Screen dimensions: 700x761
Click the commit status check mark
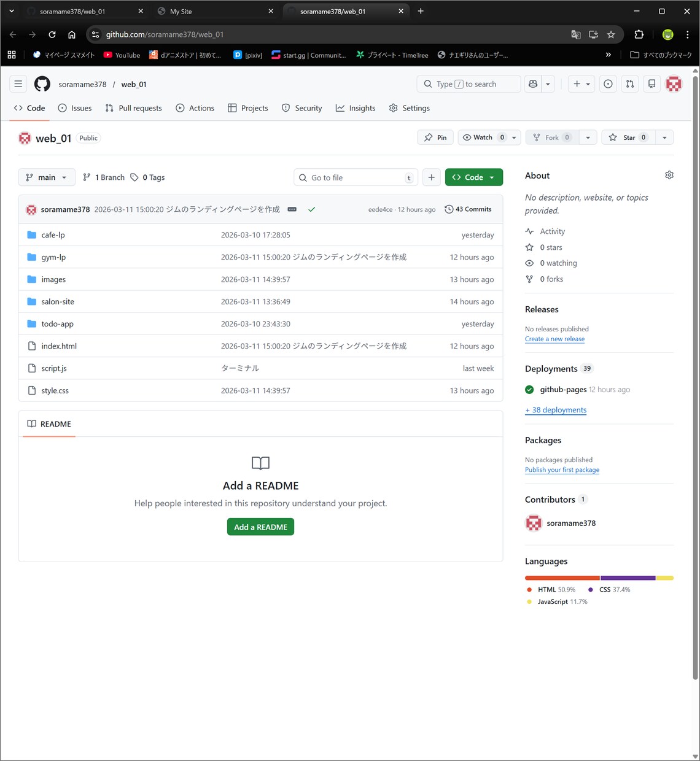312,209
